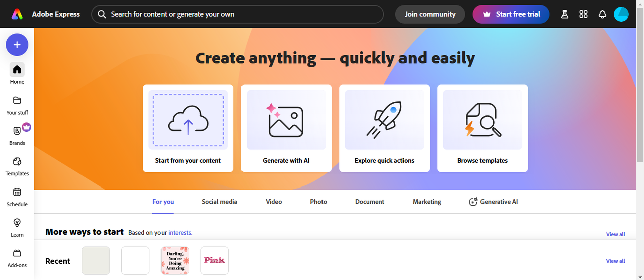Click Browse templates card label
Image resolution: width=644 pixels, height=280 pixels.
pyautogui.click(x=482, y=161)
